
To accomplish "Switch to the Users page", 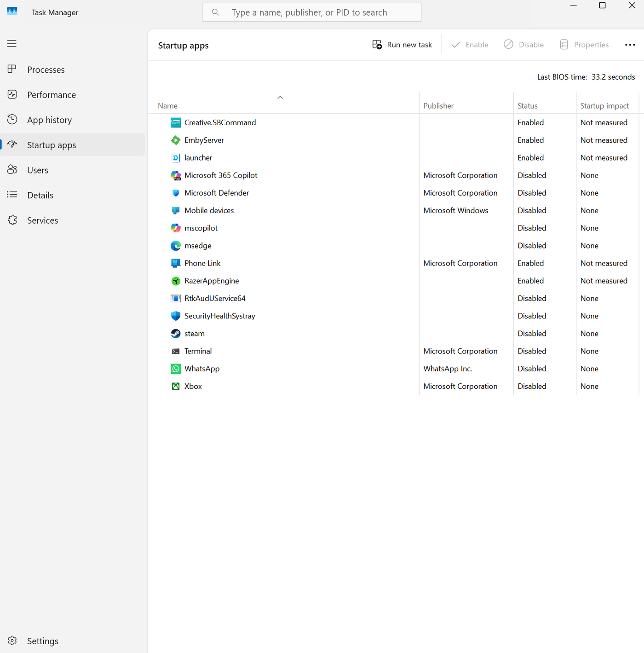I will coord(73,170).
